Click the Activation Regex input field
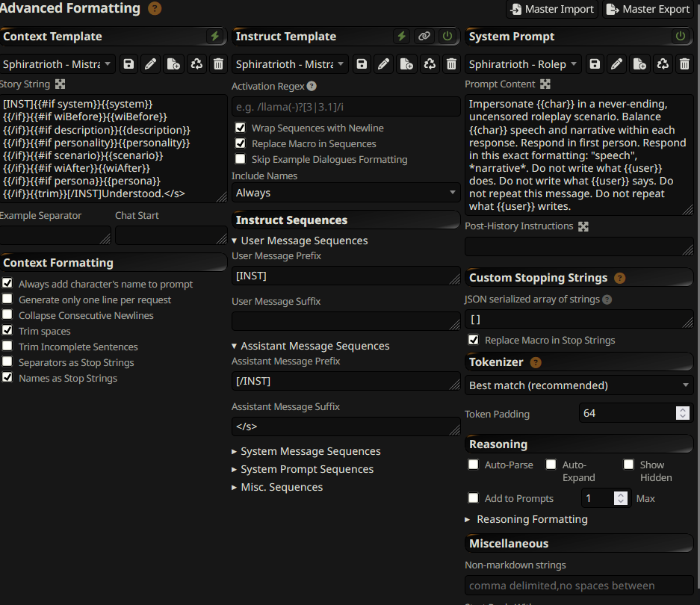 [x=346, y=107]
